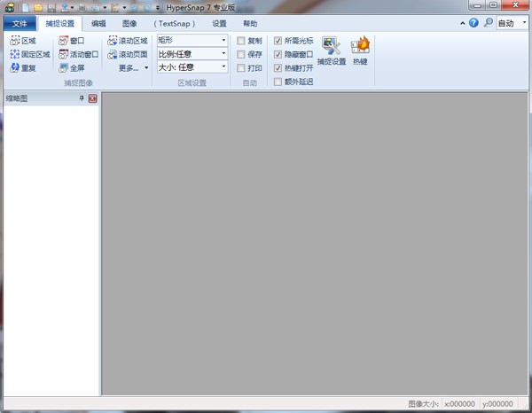Open the 矩形 shape dropdown
Screen dimensions: 532x413
click(x=192, y=40)
